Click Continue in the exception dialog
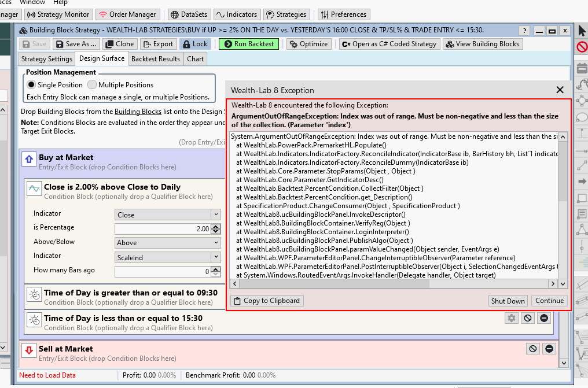 pyautogui.click(x=549, y=301)
